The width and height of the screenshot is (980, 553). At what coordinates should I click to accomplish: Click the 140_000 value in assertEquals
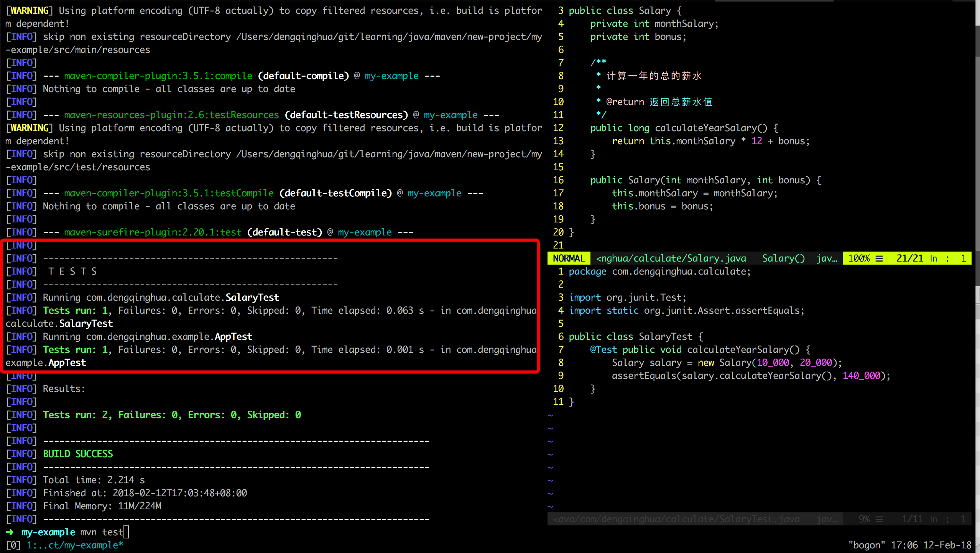[861, 376]
